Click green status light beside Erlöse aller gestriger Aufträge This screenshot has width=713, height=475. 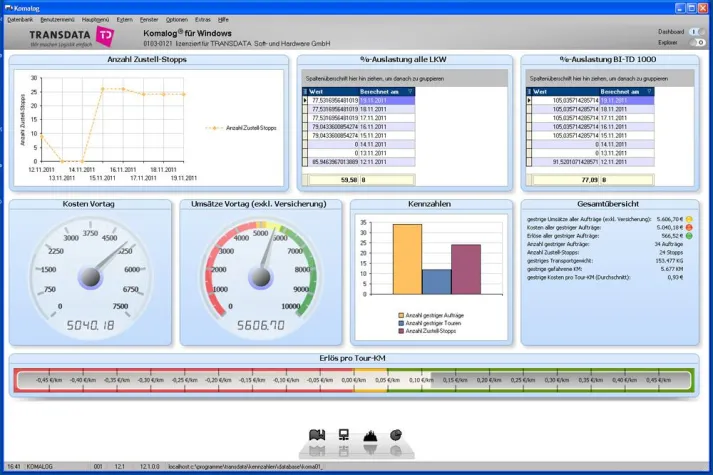tap(689, 236)
